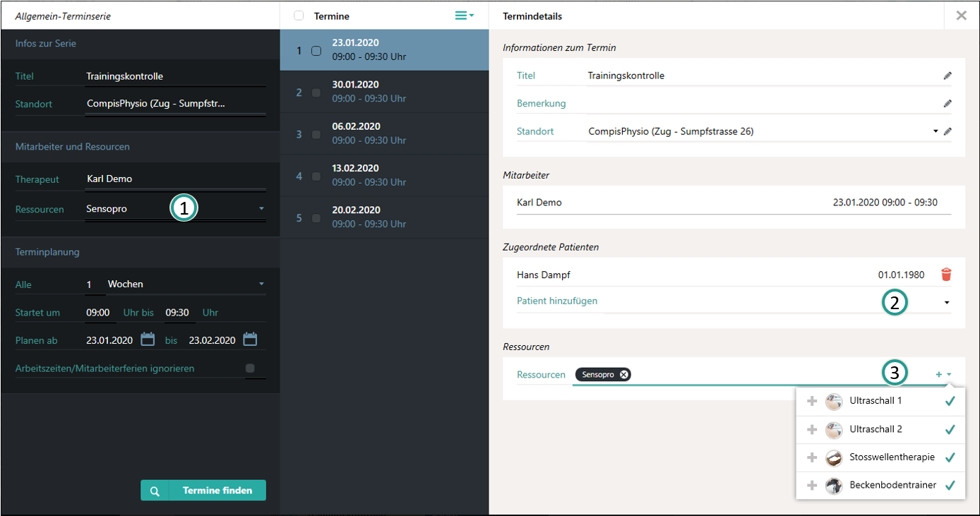Open the Wochen interval dropdown
The height and width of the screenshot is (516, 980).
point(261,284)
